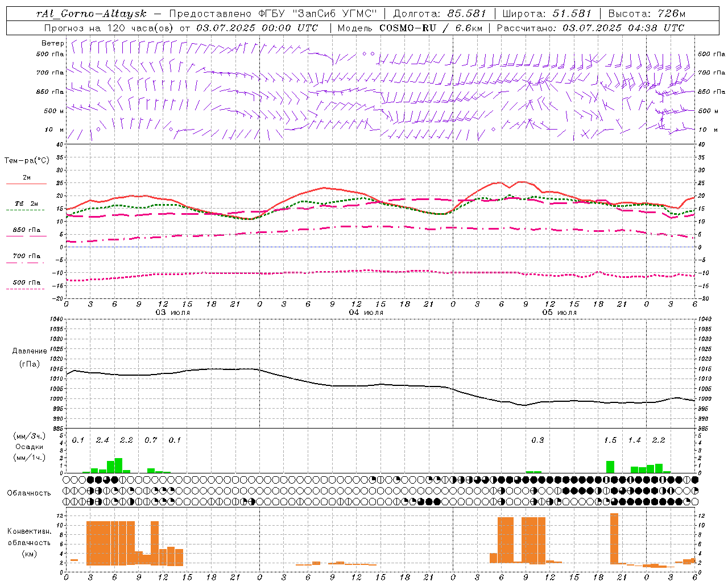Screen dimensions: 728x582
Task: Click the tallest orange convective bar on 05 июля
Action: coord(614,539)
